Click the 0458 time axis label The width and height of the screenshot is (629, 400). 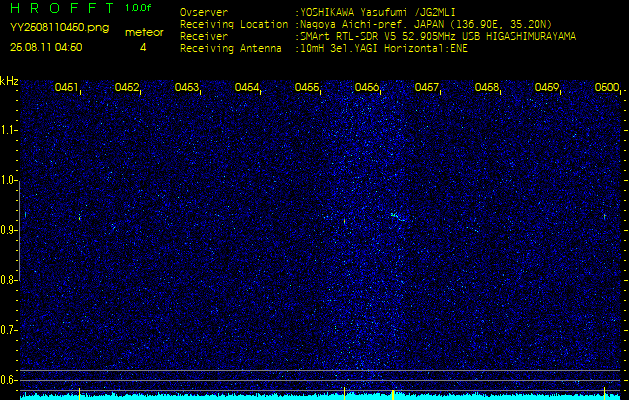coord(487,87)
